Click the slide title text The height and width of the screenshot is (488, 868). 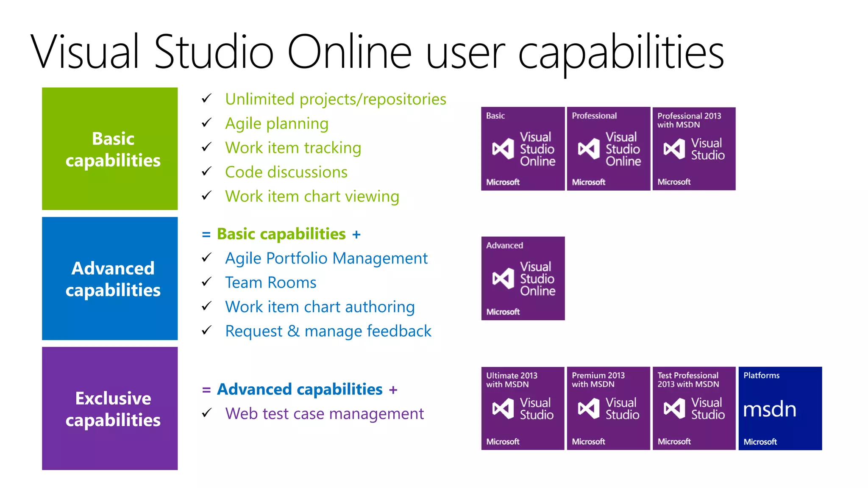[377, 52]
